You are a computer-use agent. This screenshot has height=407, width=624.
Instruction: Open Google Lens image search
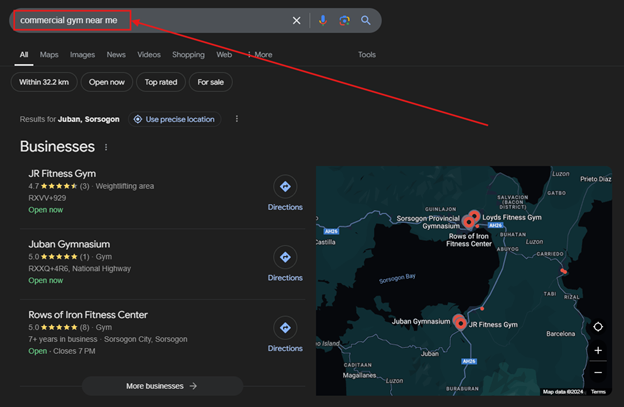click(x=344, y=20)
